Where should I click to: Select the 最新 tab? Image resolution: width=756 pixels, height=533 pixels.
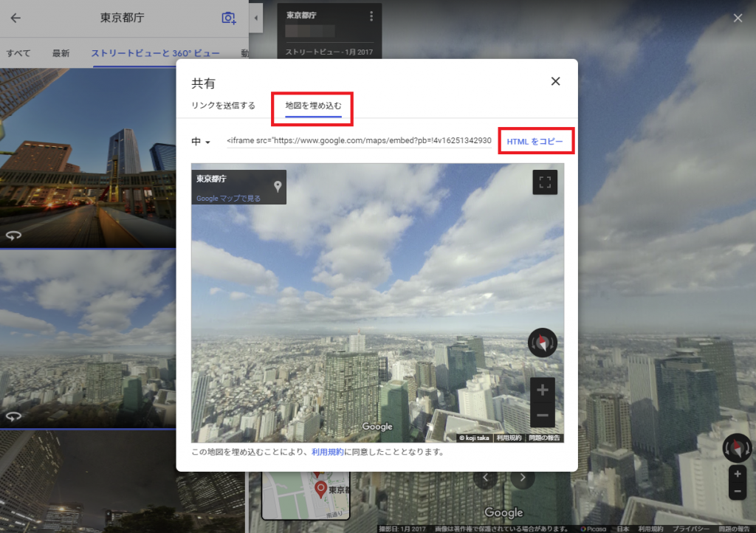(x=61, y=53)
